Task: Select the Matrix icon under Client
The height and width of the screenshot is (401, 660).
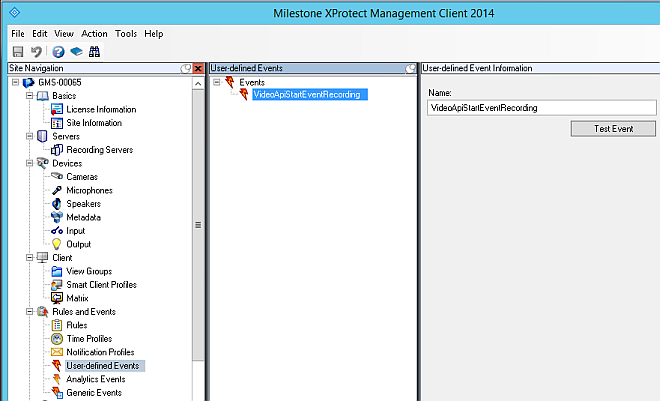Action: click(57, 298)
